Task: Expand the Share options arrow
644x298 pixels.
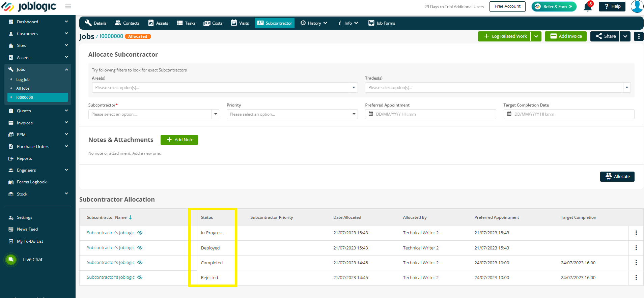Action: (x=625, y=36)
